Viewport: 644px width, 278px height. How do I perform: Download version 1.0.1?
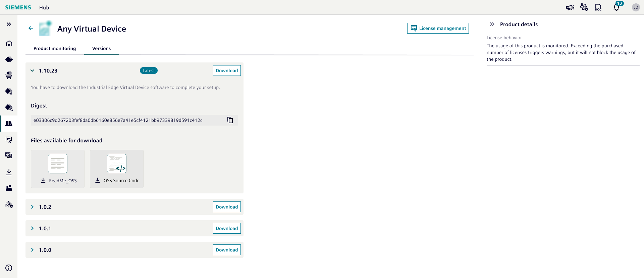(x=227, y=229)
